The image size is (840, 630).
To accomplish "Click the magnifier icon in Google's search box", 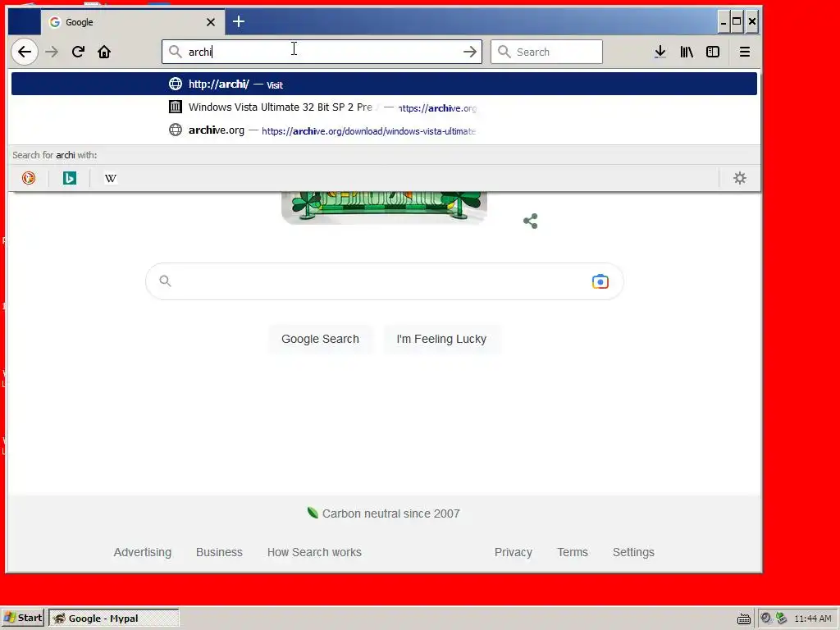I will click(x=165, y=281).
